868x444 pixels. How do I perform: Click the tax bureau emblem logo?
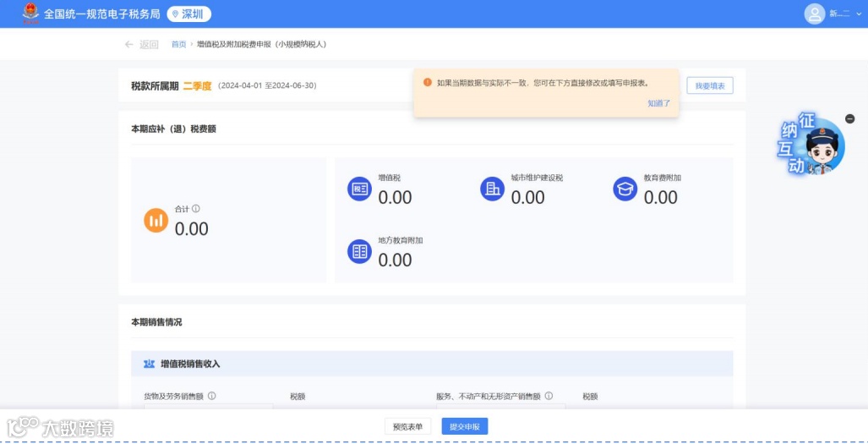[31, 14]
